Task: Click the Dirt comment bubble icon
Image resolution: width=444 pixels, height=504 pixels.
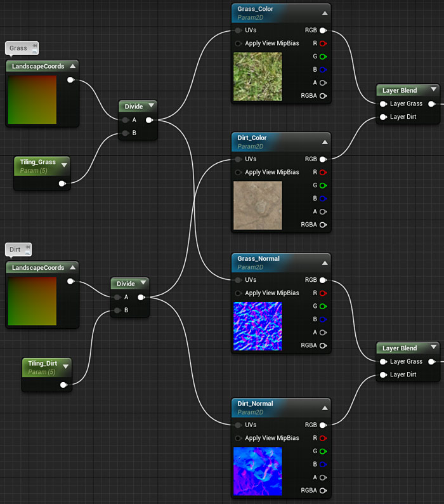Action: [27, 249]
